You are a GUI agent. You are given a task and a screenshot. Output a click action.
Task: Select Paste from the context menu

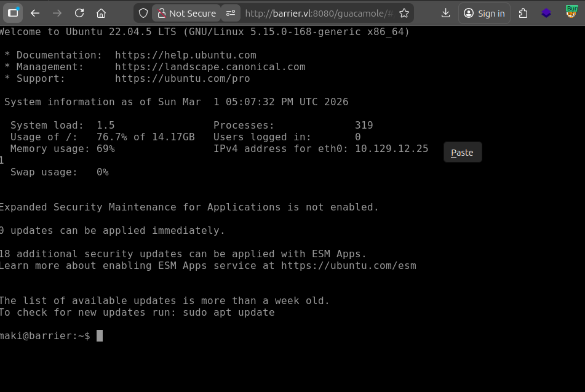click(462, 153)
